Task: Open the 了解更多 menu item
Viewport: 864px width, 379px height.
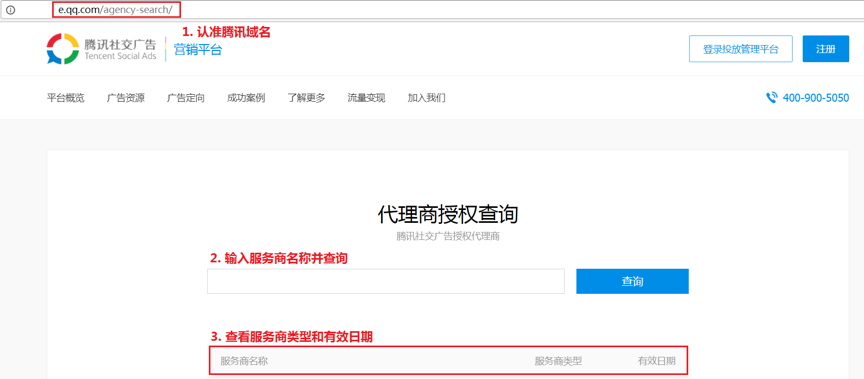Action: (306, 98)
